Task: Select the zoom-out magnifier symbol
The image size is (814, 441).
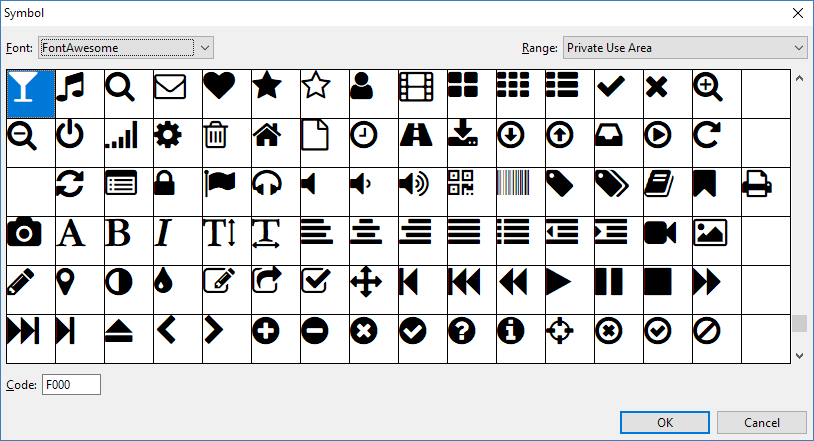Action: (x=31, y=142)
